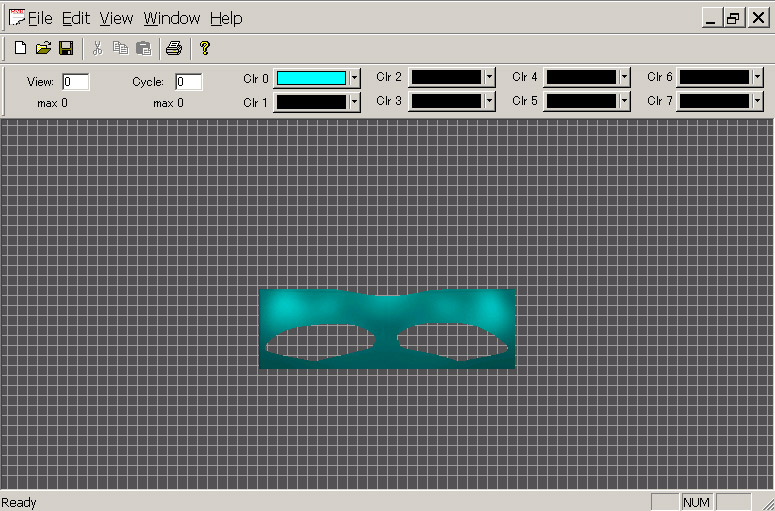Click the Copy icon in toolbar
This screenshot has height=511, width=775.
(120, 48)
